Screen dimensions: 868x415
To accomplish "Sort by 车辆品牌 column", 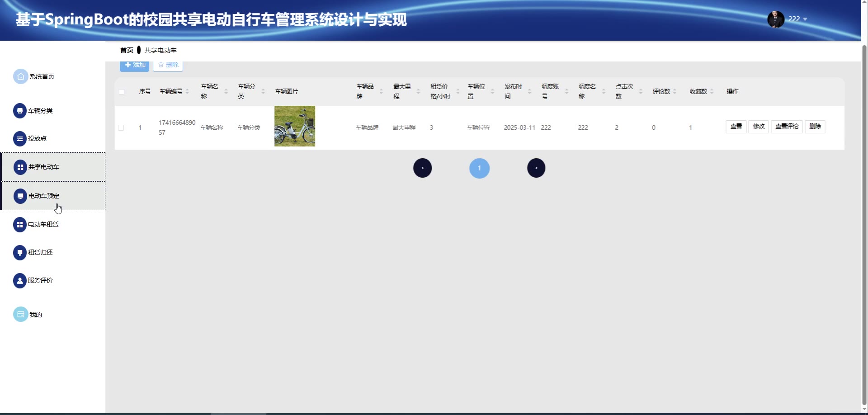I will [x=382, y=91].
